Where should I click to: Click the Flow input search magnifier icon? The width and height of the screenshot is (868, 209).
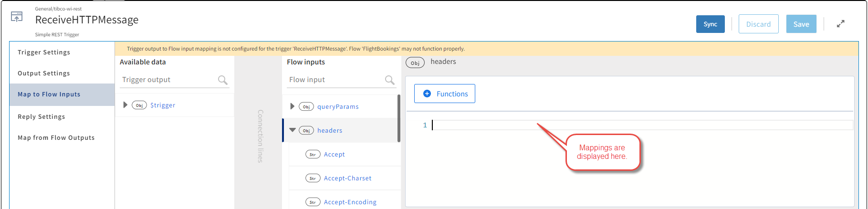point(389,80)
